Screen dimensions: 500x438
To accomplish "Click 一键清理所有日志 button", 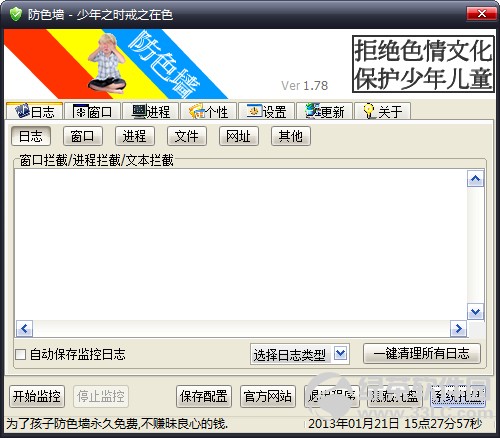I will coord(422,354).
